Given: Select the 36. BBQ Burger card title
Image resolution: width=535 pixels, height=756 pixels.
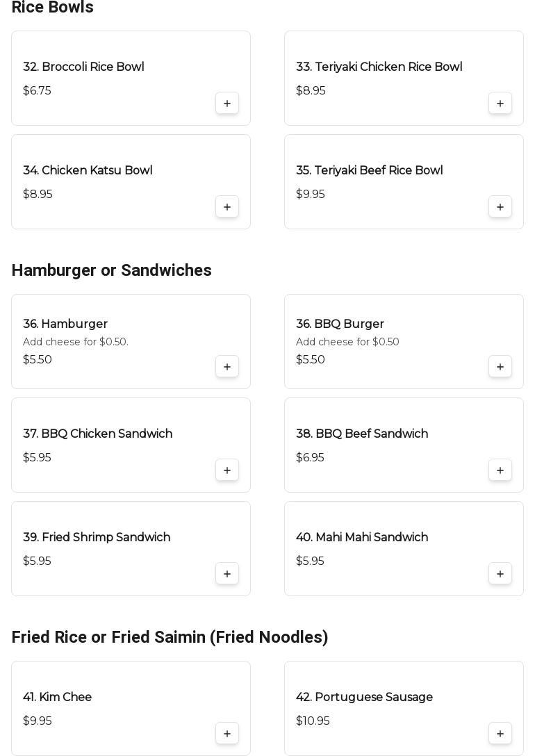Looking at the screenshot, I should [340, 324].
